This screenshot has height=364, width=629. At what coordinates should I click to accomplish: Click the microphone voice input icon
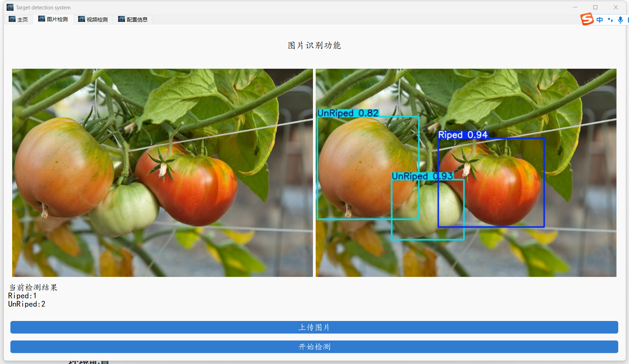click(x=620, y=20)
